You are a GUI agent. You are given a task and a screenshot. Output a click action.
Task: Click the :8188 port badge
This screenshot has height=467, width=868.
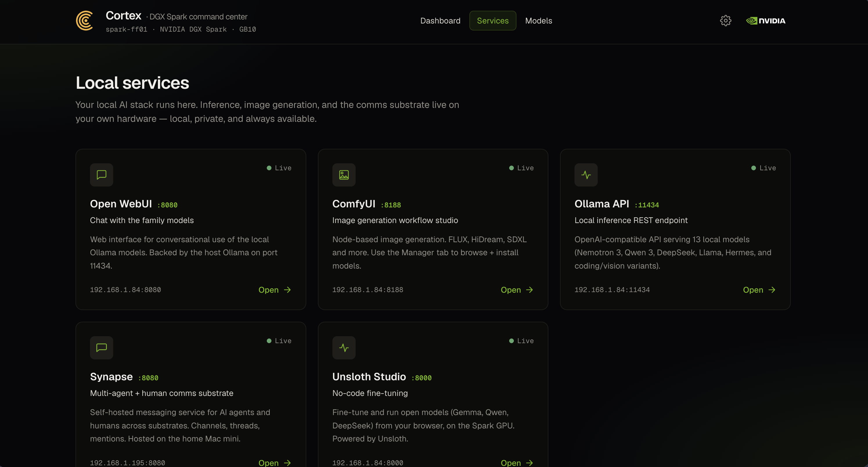pyautogui.click(x=391, y=205)
